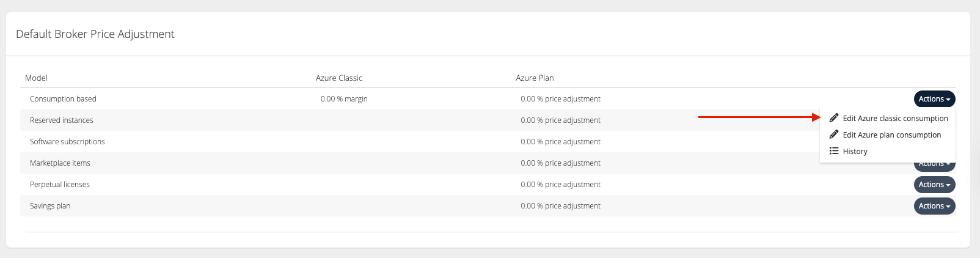
Task: Select the Reserved instances row
Action: point(62,120)
